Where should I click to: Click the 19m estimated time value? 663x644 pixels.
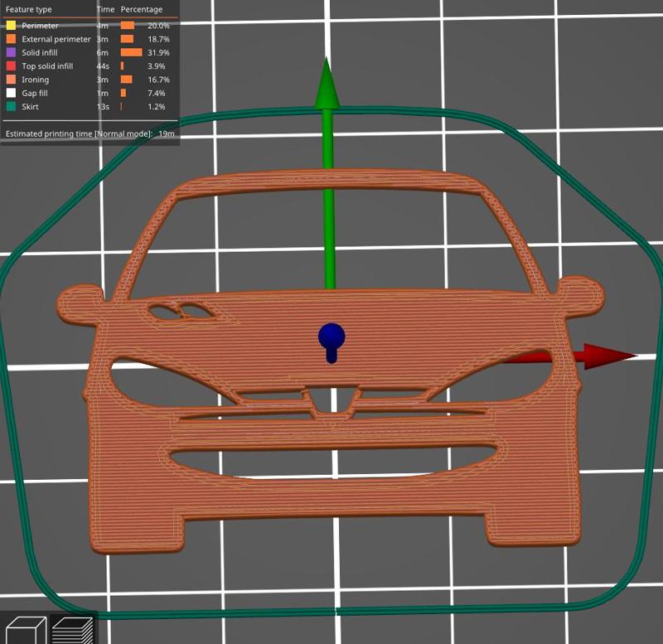click(x=167, y=133)
